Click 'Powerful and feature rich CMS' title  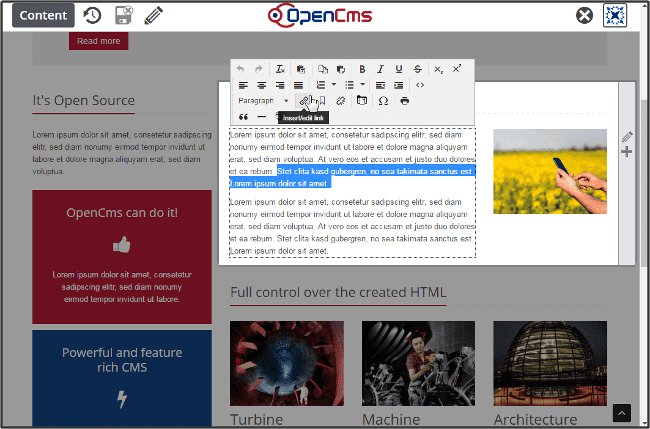coord(122,360)
